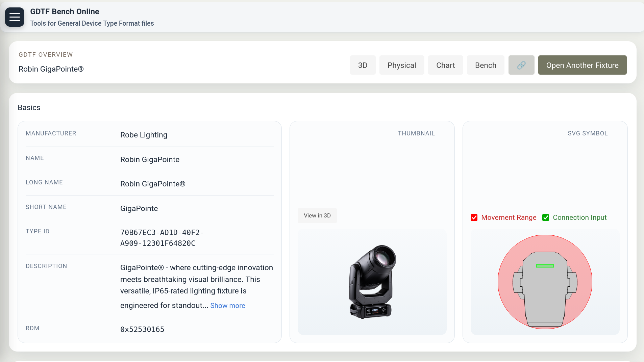644x362 pixels.
Task: Uncheck the Movement Range checkbox
Action: click(x=474, y=217)
